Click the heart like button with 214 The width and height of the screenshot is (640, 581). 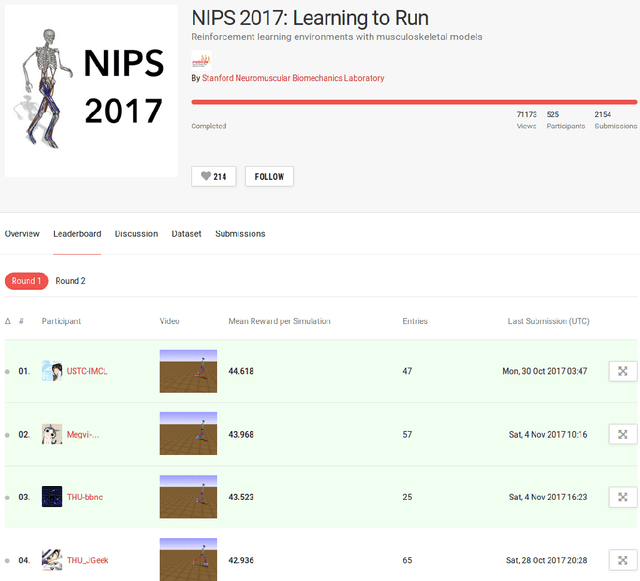click(x=213, y=177)
